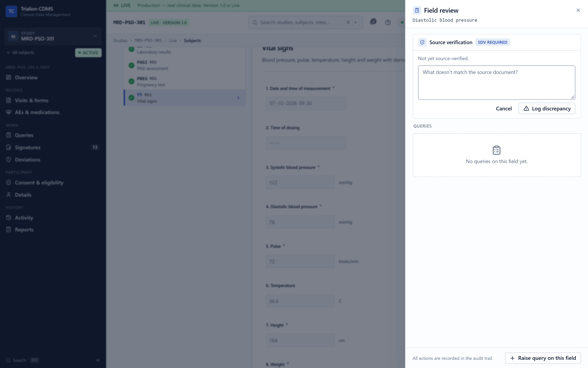Image resolution: width=588 pixels, height=368 pixels.
Task: Select the PASI assessment form
Action: [185, 65]
